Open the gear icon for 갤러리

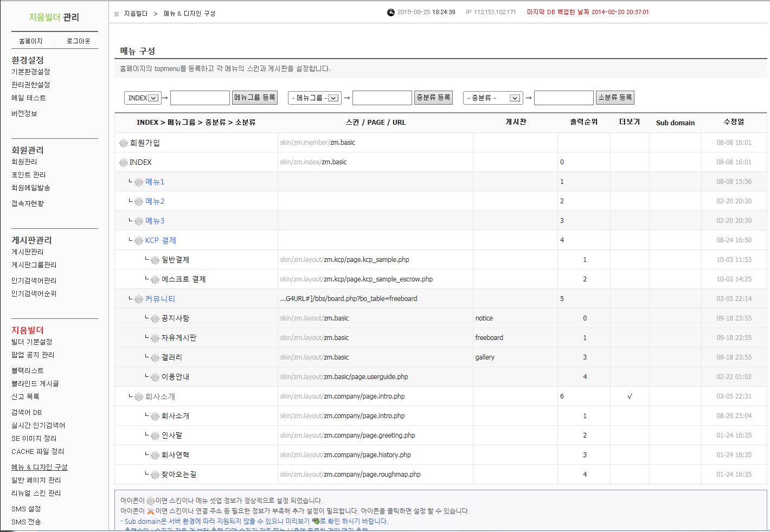(x=155, y=358)
